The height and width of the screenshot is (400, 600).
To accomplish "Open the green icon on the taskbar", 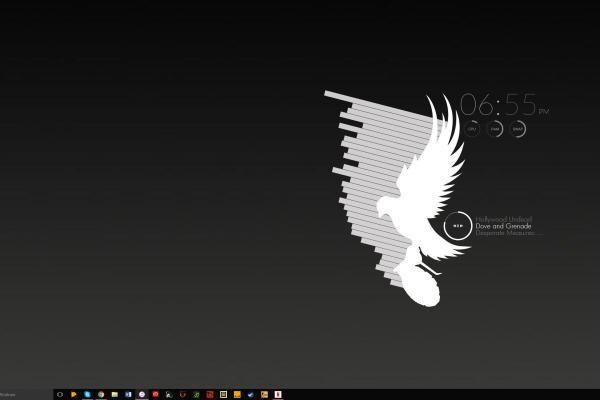I will point(196,394).
